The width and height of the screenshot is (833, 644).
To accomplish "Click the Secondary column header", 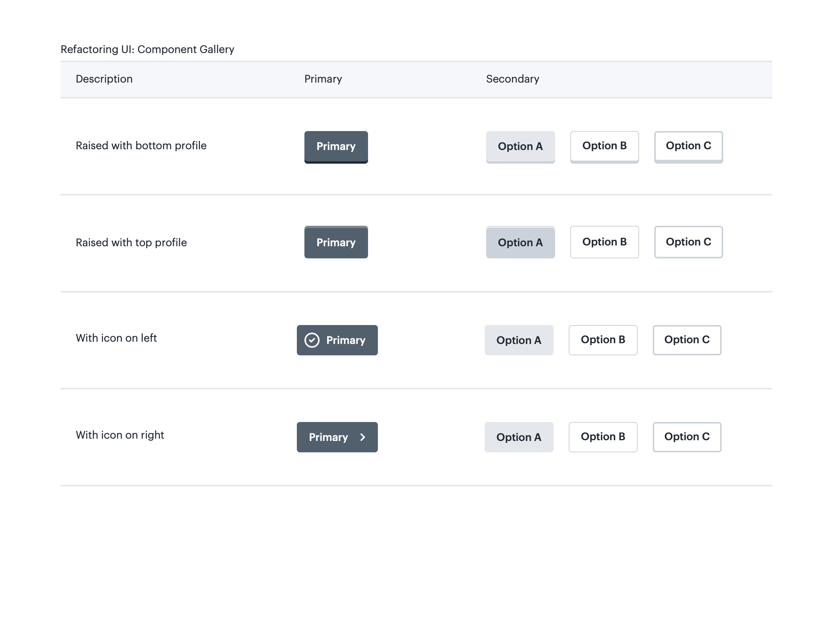I will (x=512, y=79).
